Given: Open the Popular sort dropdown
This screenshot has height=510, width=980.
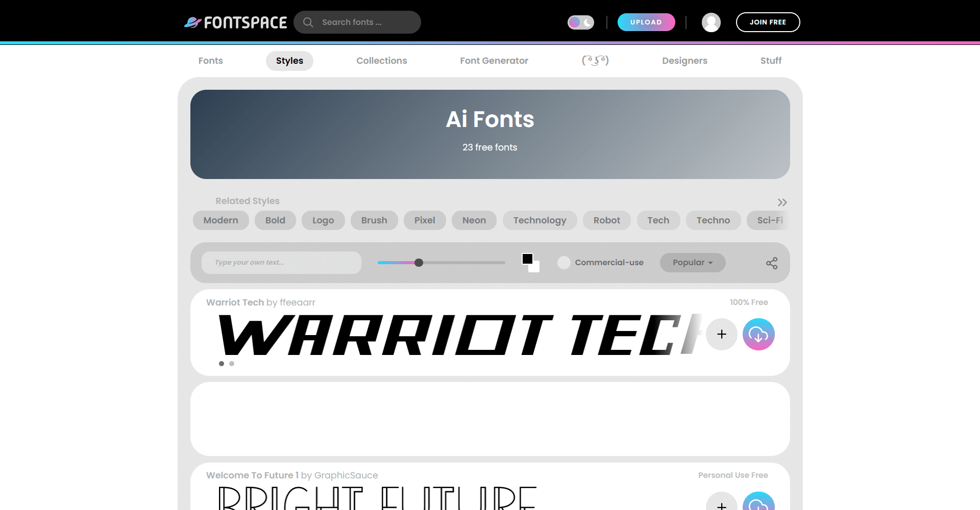Looking at the screenshot, I should pyautogui.click(x=692, y=263).
